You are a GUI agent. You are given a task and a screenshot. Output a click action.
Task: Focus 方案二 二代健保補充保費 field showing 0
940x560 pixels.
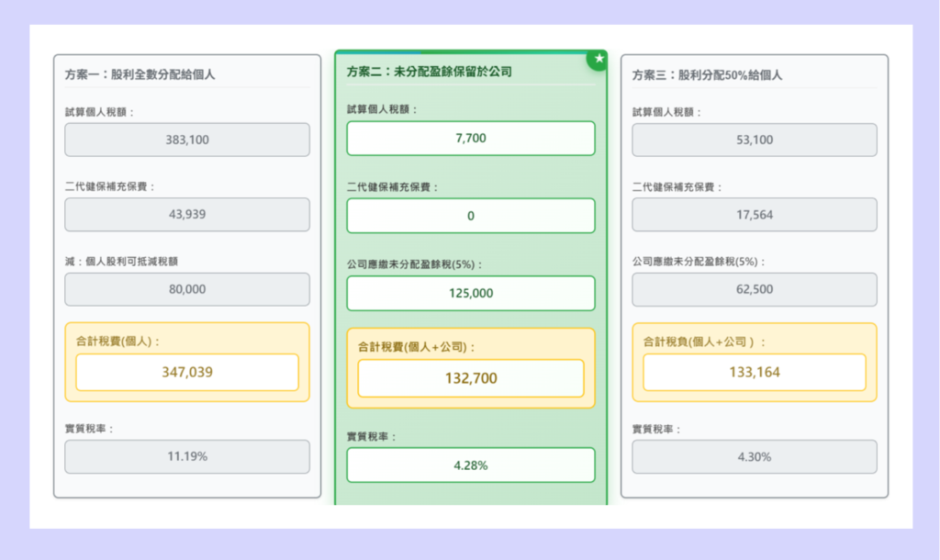470,216
